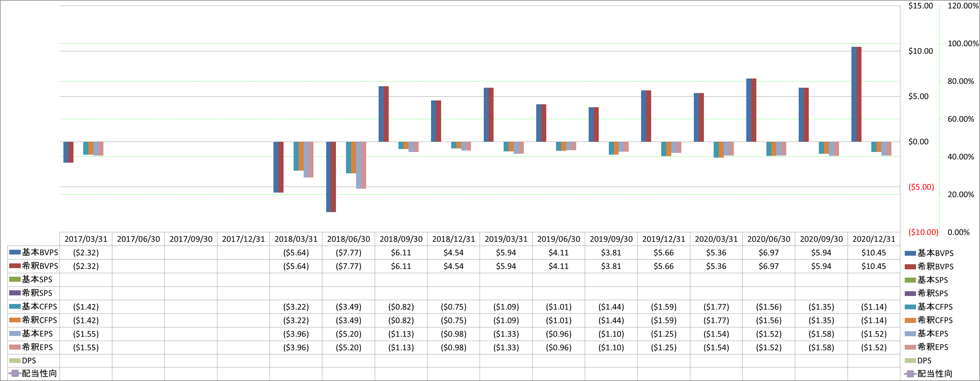Click the 基本CFPS swatch in the right legend

coord(910,307)
